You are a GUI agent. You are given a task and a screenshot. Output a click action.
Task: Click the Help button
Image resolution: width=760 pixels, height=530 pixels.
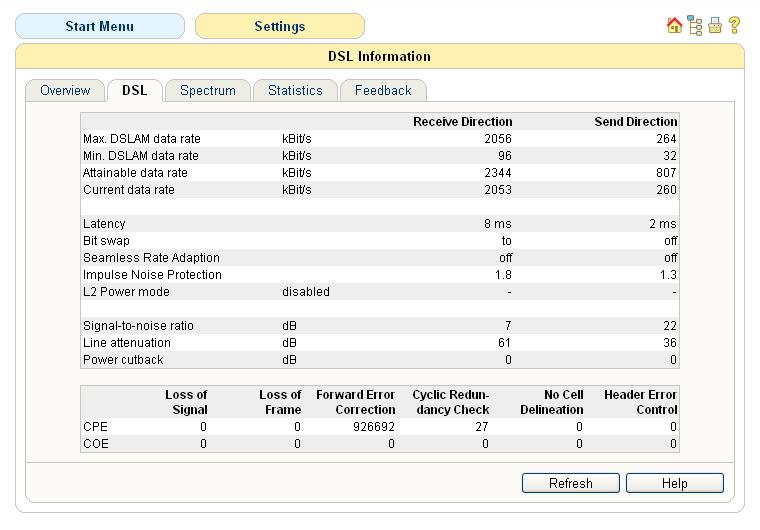pos(675,483)
